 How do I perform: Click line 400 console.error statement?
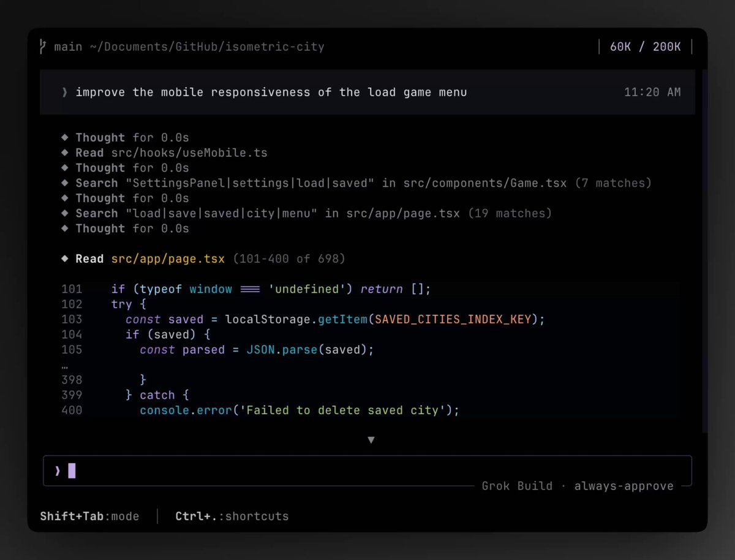(300, 410)
